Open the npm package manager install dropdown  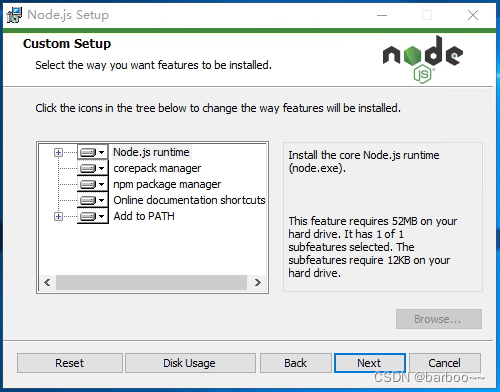click(x=93, y=184)
